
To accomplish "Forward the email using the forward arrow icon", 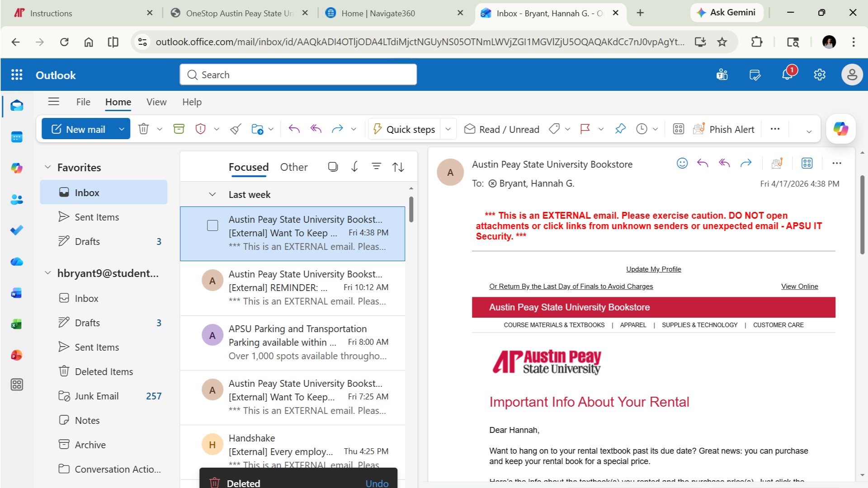I will click(746, 163).
